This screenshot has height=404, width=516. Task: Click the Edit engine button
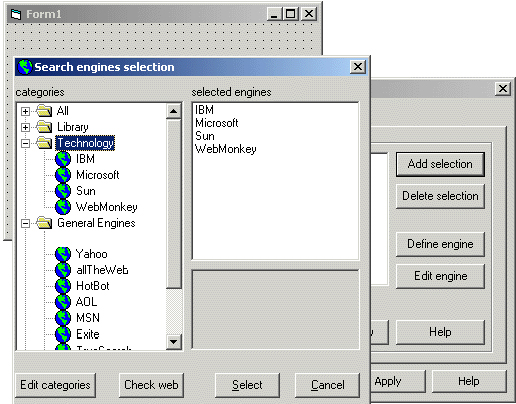coord(440,276)
